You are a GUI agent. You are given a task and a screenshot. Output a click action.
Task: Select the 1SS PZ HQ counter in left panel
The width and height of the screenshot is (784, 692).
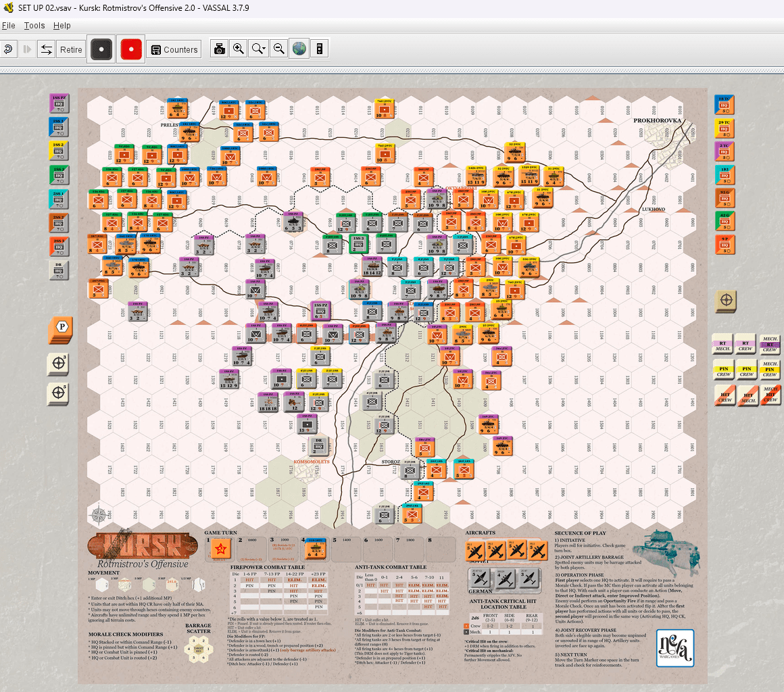[x=59, y=104]
